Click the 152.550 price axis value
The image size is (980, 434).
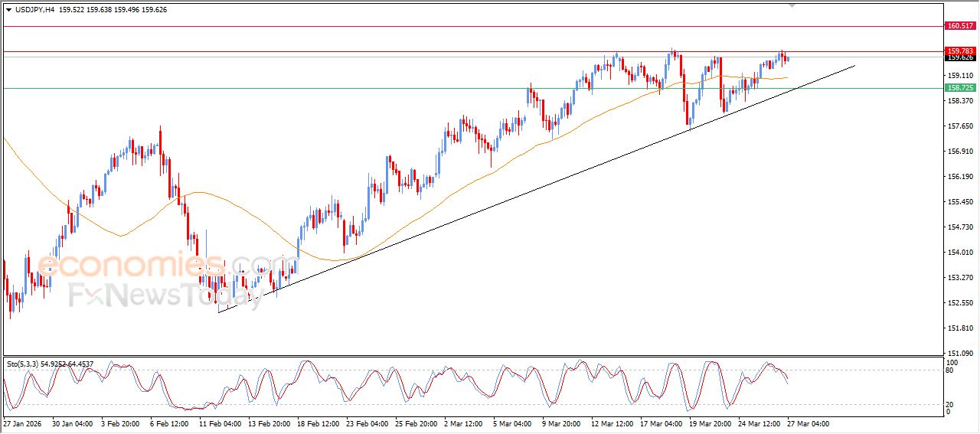[959, 303]
